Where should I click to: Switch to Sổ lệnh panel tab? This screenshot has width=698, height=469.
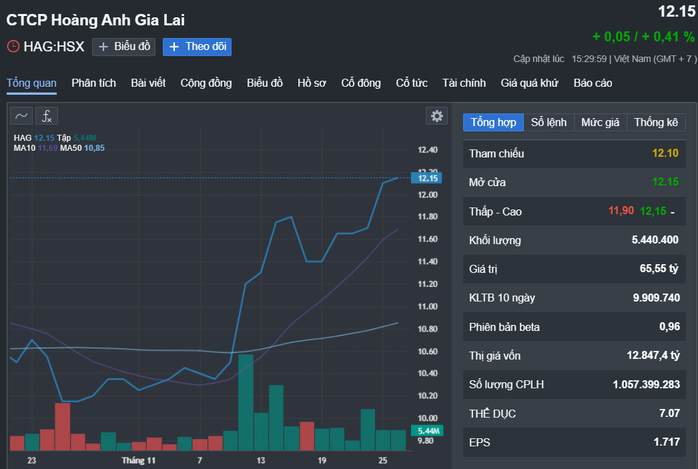tap(549, 122)
